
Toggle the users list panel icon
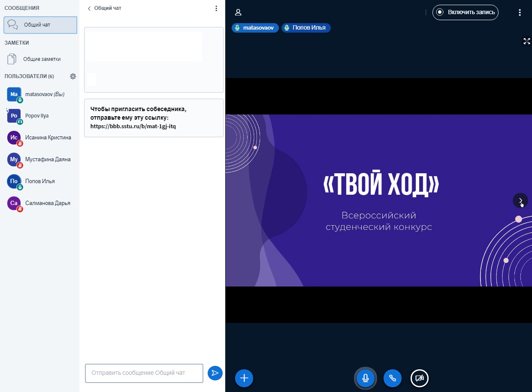point(238,12)
